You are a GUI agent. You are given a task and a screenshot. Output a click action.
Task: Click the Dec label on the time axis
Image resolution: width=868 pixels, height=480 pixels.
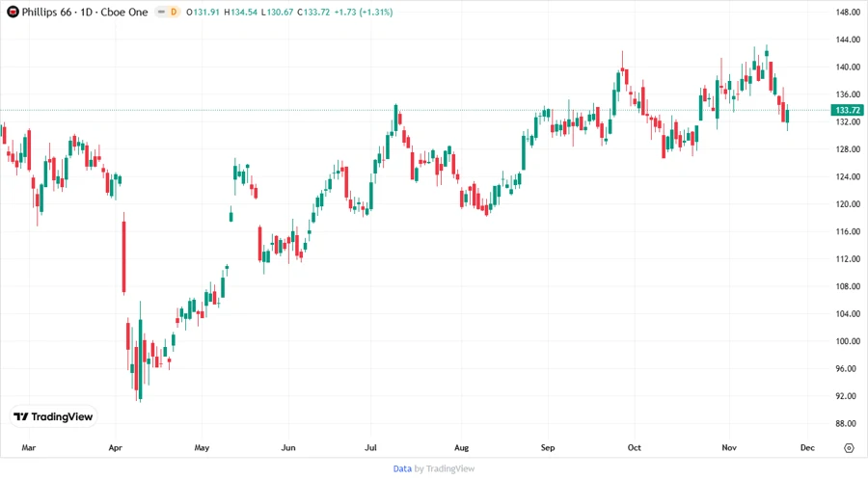point(807,448)
